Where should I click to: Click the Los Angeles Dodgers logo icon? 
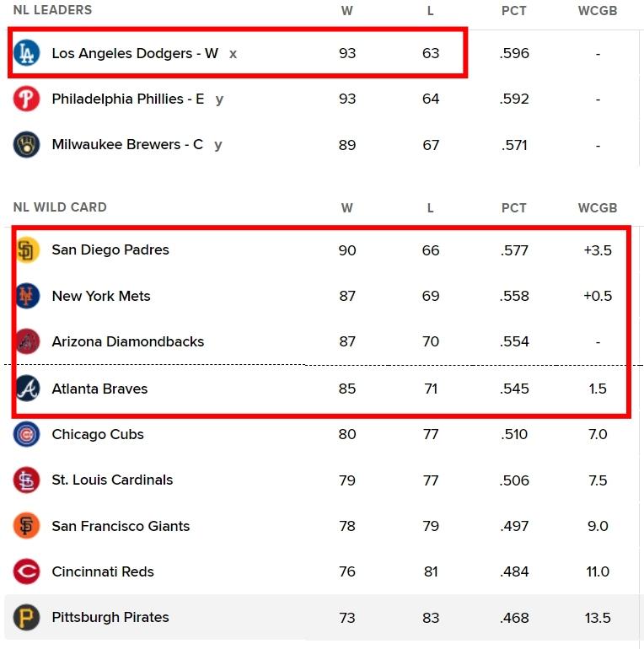click(x=26, y=53)
